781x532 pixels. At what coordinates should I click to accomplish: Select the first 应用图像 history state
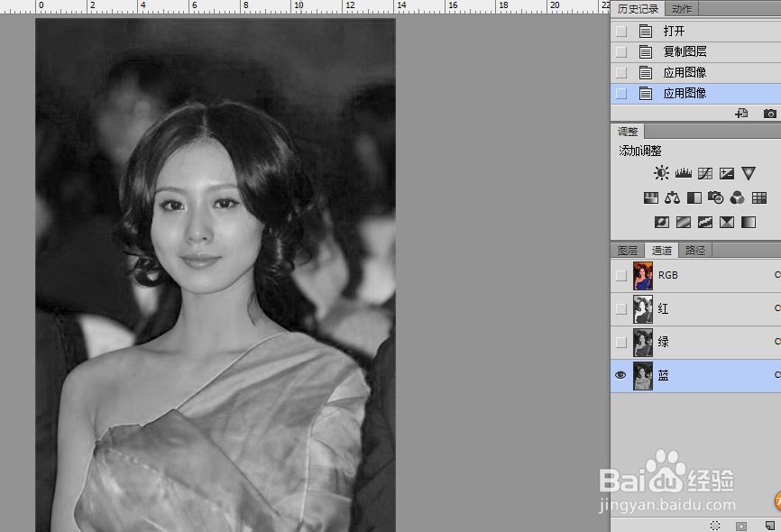[696, 73]
